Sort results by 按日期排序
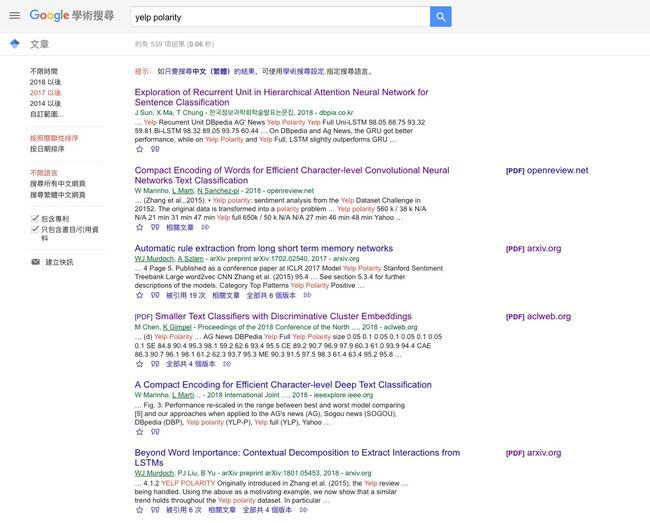Screen dimensions: 650x523 coord(47,149)
